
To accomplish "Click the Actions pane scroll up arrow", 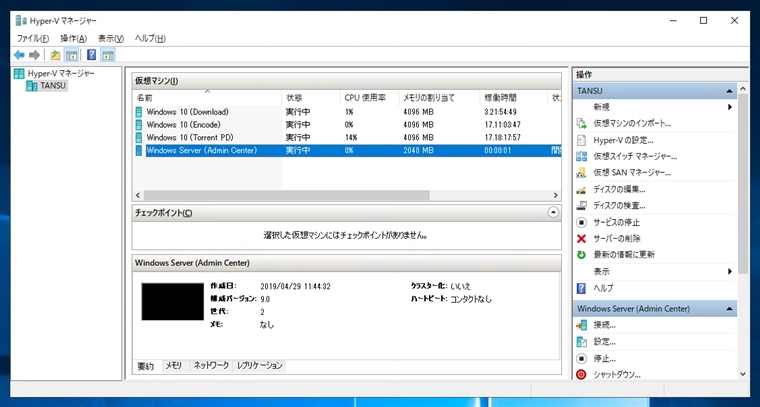I will pyautogui.click(x=743, y=89).
